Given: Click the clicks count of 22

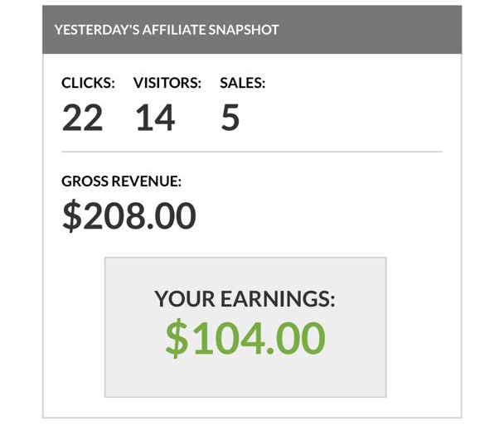Looking at the screenshot, I should click(82, 118).
